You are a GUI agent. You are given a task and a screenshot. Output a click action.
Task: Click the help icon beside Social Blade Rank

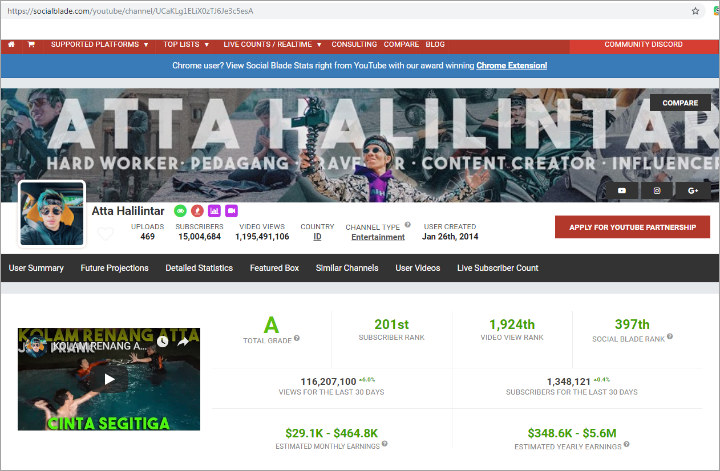(670, 336)
